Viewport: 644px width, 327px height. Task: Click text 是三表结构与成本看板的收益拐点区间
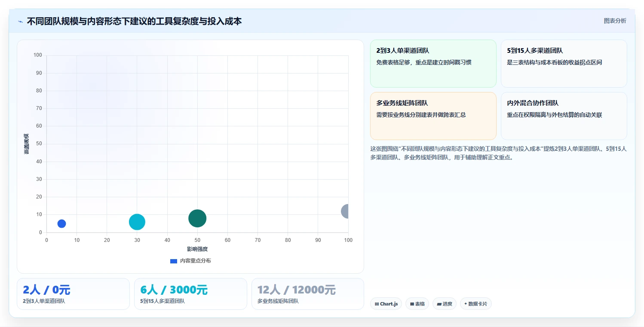point(555,62)
